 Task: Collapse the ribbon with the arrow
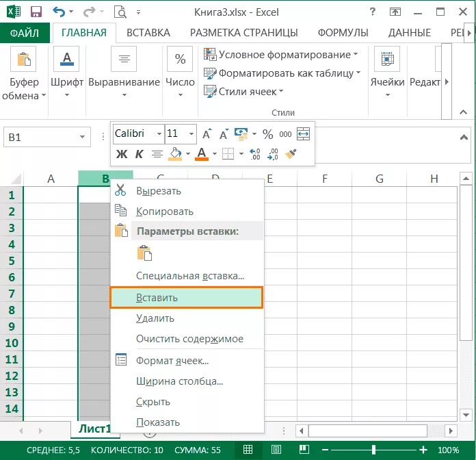click(x=463, y=112)
